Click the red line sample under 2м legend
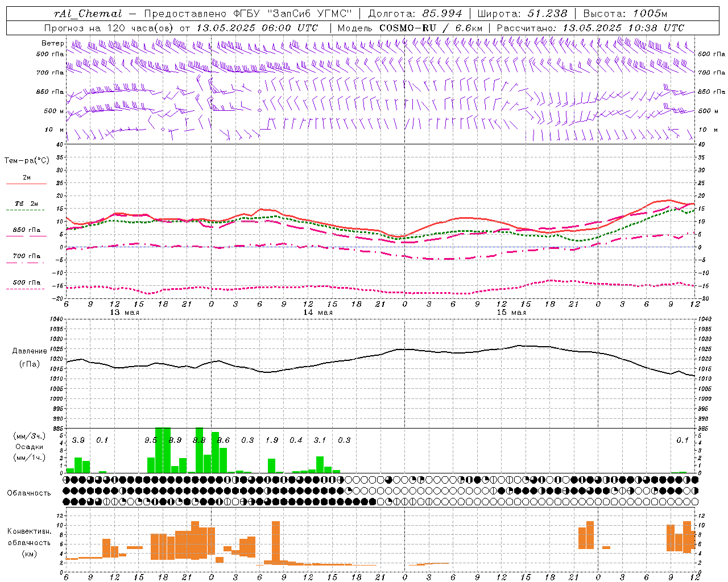Viewport: 728px width, 582px height. [x=26, y=184]
